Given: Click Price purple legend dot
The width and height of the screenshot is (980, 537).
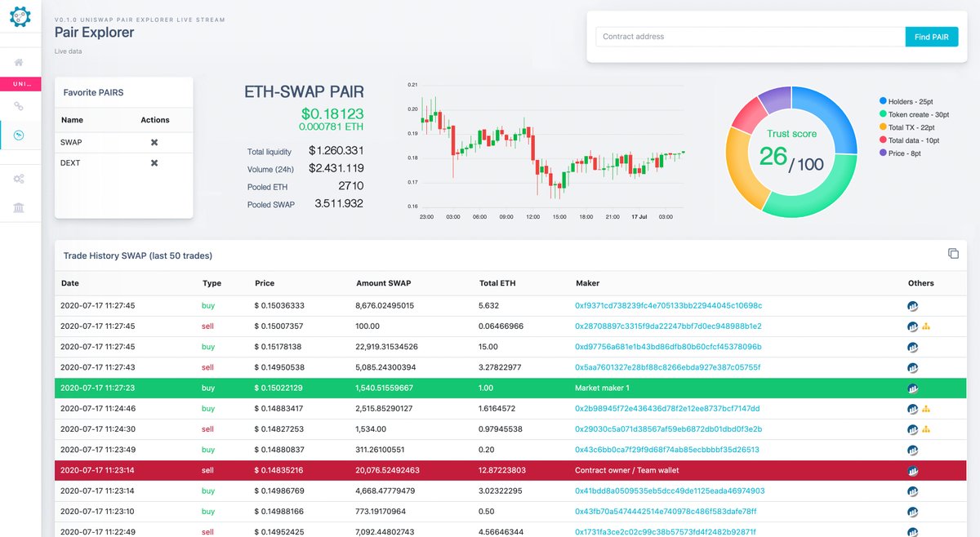Looking at the screenshot, I should tap(883, 153).
